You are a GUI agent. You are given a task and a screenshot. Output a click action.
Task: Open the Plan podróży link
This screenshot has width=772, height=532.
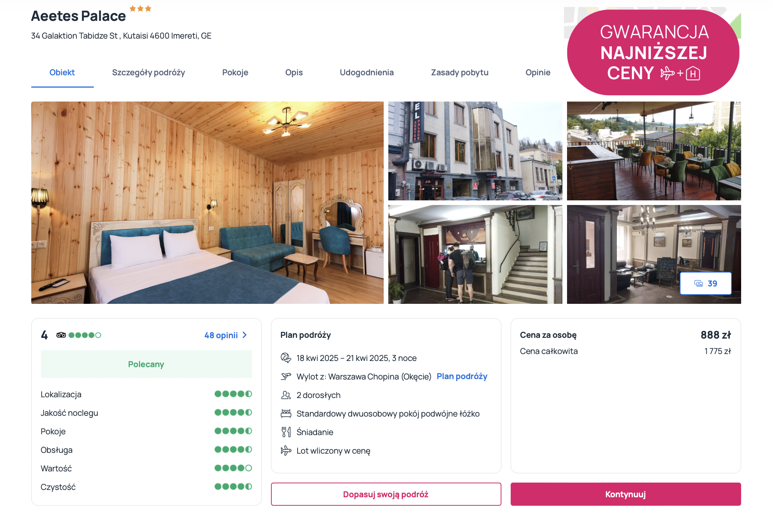click(x=462, y=376)
